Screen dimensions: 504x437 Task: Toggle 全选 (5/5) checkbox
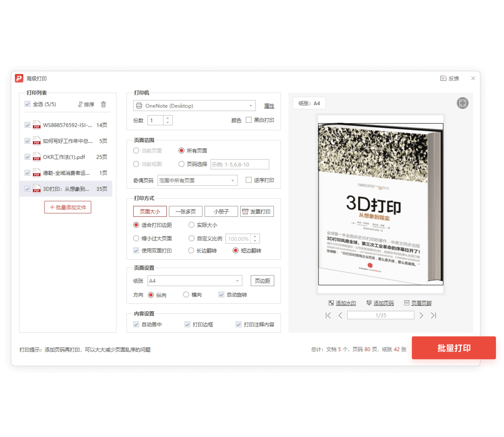28,104
